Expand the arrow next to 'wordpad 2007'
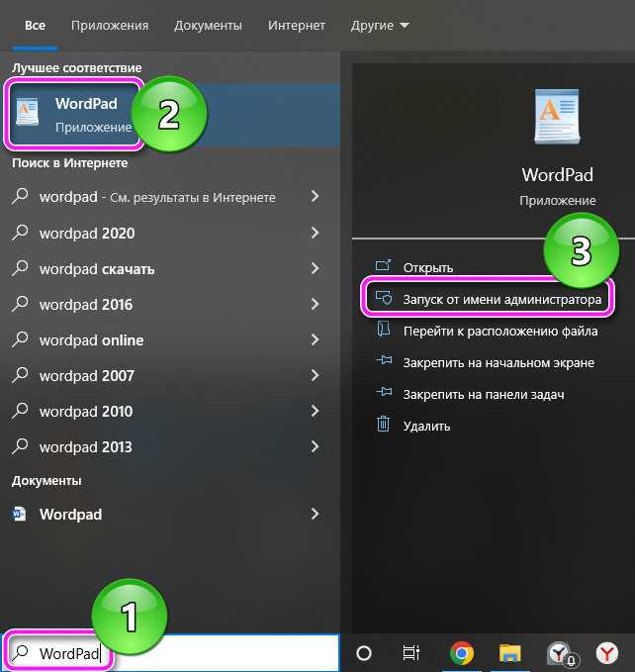This screenshot has width=635, height=672. 316,375
